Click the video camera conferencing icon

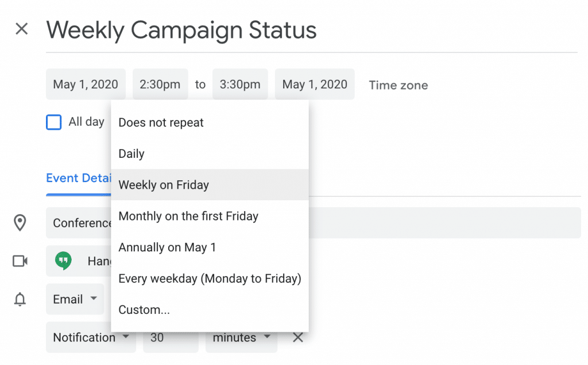(x=20, y=261)
